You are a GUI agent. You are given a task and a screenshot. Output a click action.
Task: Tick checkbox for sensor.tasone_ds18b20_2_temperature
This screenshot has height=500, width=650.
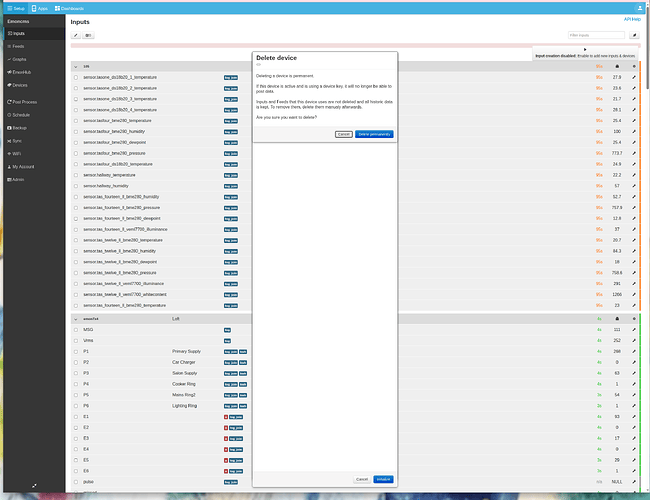coord(75,88)
